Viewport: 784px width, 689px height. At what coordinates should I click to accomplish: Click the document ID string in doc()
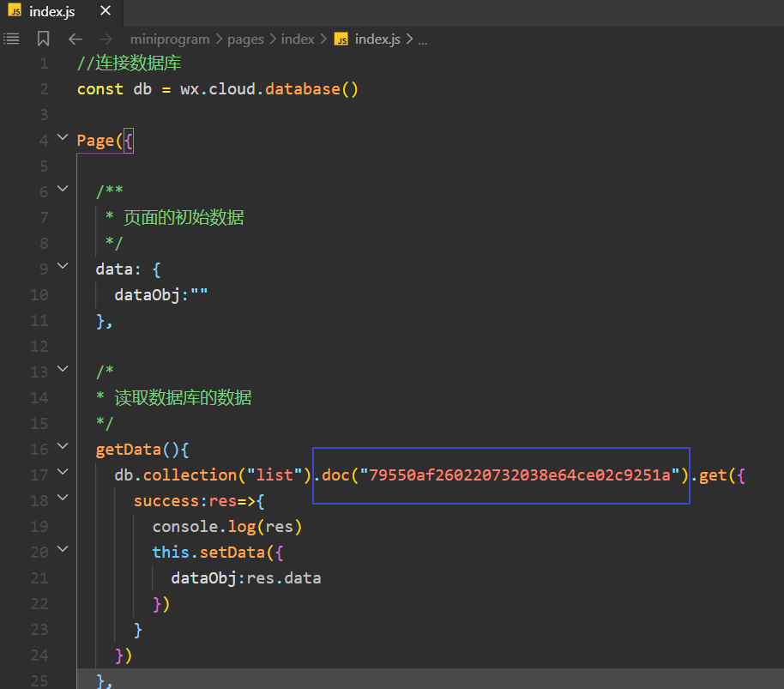pyautogui.click(x=520, y=475)
